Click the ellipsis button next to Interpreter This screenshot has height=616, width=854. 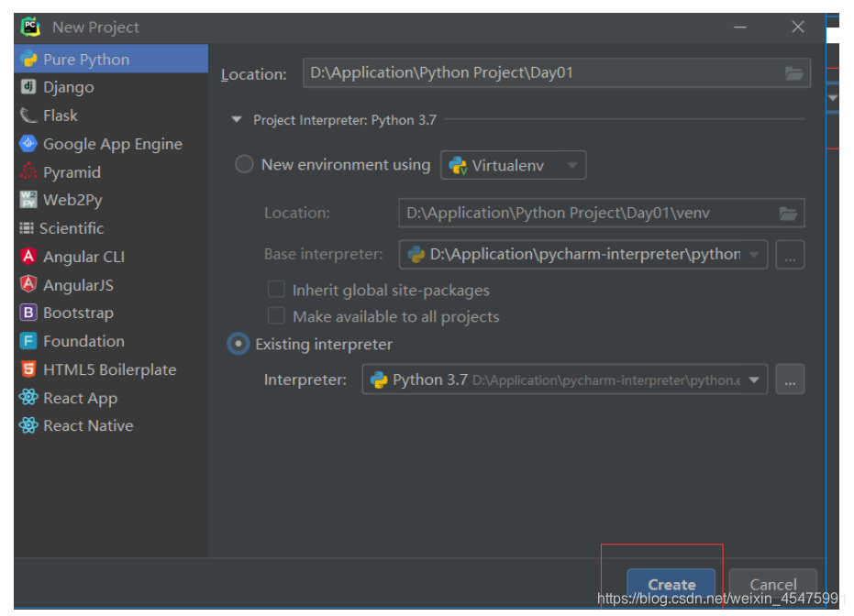[790, 379]
